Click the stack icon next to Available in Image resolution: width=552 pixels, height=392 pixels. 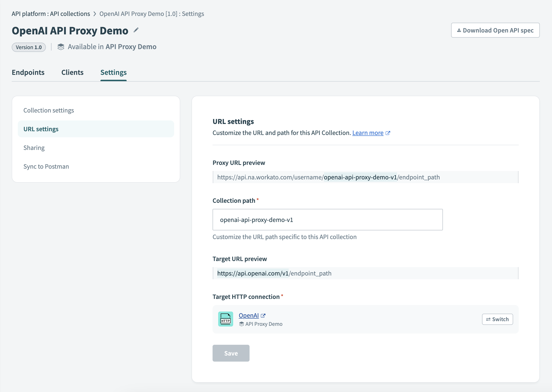pyautogui.click(x=61, y=47)
